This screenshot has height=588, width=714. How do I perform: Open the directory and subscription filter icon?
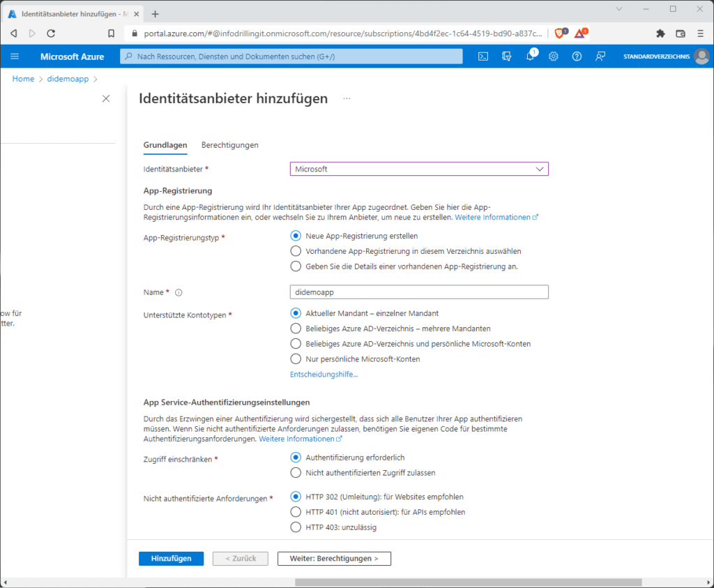click(506, 56)
